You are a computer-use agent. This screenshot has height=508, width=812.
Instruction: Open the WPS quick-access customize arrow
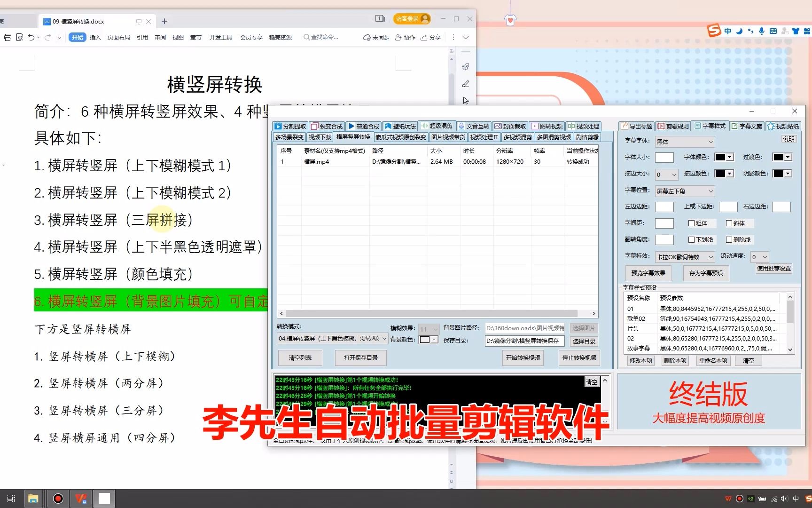[59, 37]
